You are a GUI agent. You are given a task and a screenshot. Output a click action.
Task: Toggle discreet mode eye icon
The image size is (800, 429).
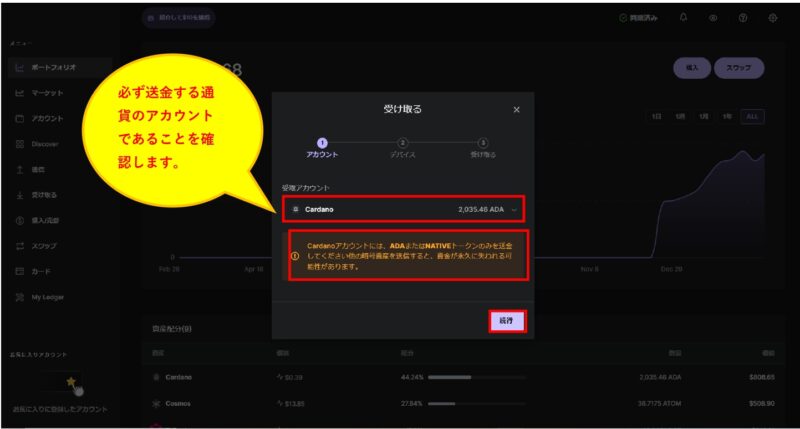[713, 18]
